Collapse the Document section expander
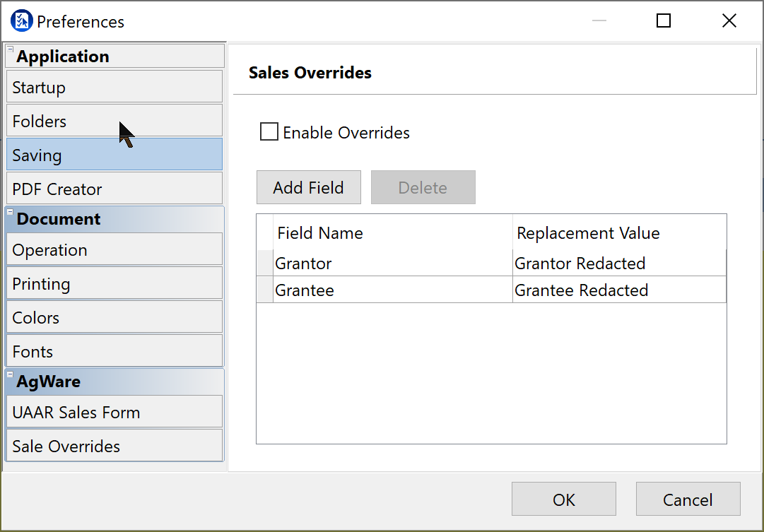The width and height of the screenshot is (764, 532). click(11, 212)
